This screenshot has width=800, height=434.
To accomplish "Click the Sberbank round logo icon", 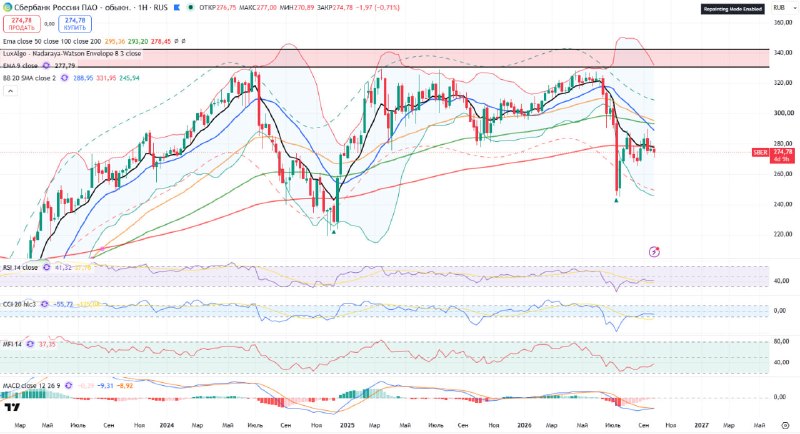I will pyautogui.click(x=8, y=8).
